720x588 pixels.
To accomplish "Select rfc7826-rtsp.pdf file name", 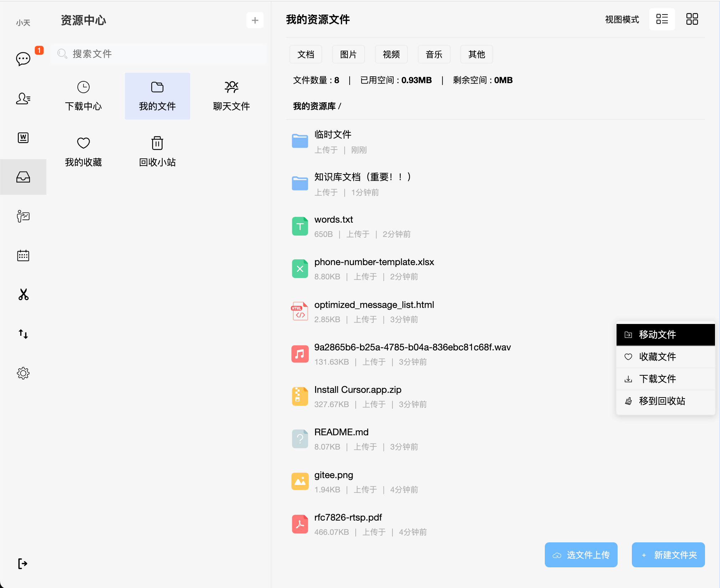I will tap(348, 517).
